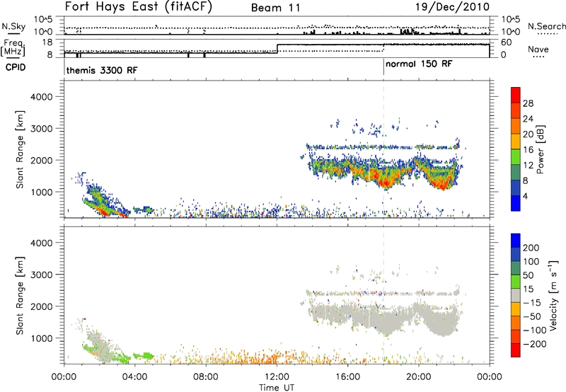Click the blue bottom segment of Power colorbar

516,203
